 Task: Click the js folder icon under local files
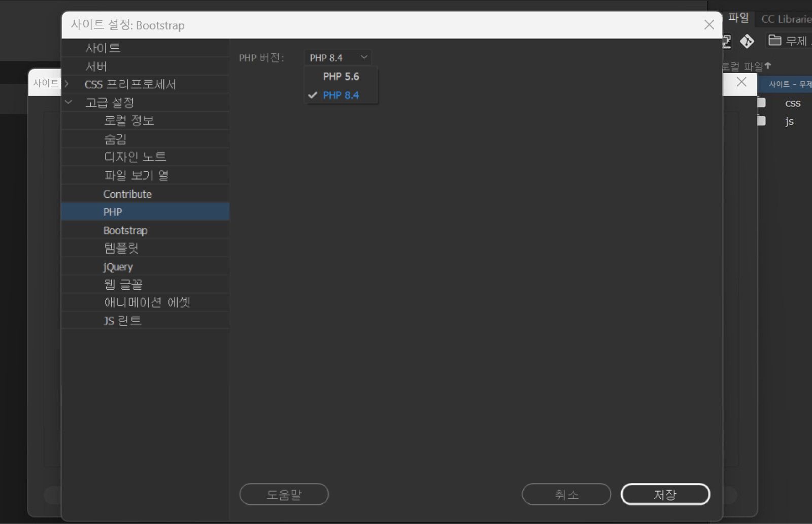761,121
